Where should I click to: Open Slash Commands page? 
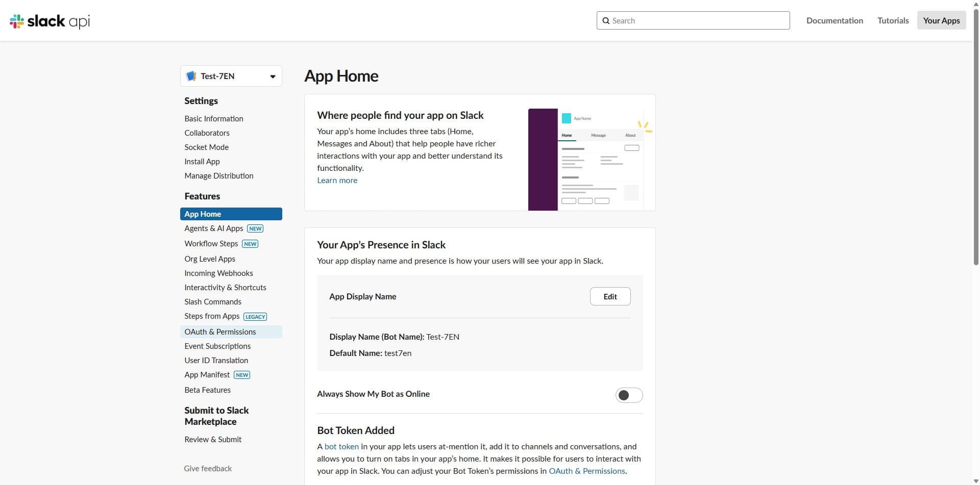click(x=213, y=302)
